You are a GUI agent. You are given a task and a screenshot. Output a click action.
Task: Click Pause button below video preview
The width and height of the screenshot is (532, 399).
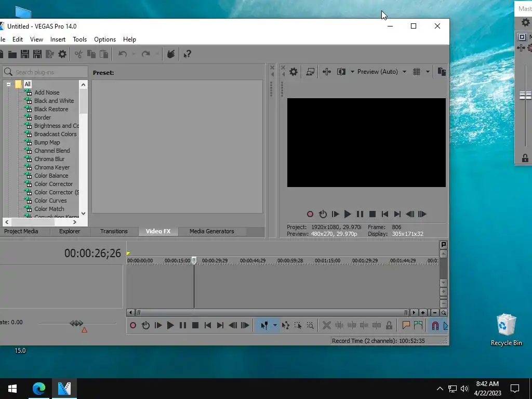coord(360,214)
